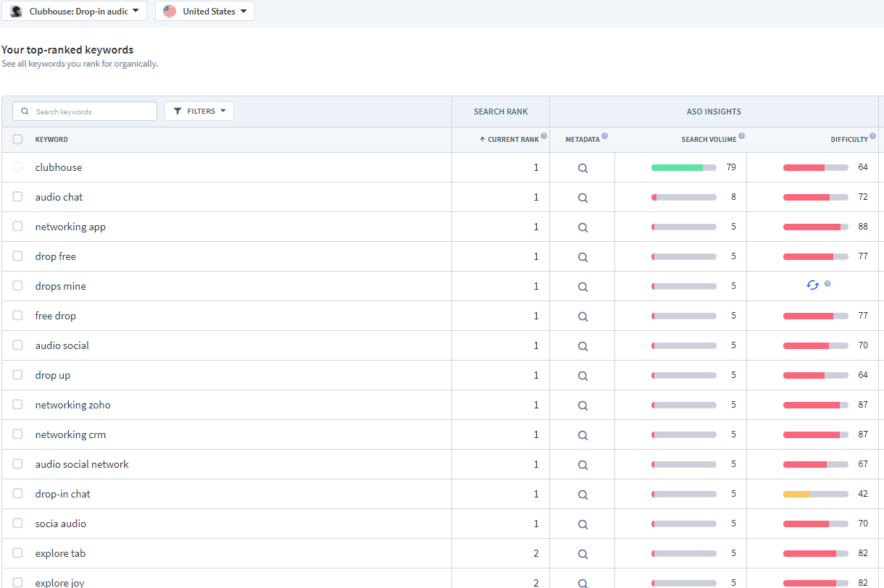Viewport: 884px width, 588px height.
Task: Click Difficulty column help icon
Action: pos(872,135)
